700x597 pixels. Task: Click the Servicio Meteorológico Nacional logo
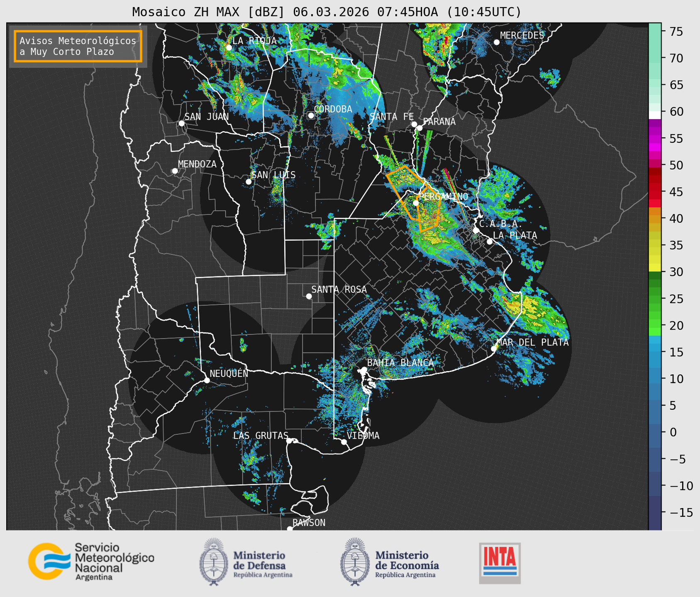tap(91, 562)
